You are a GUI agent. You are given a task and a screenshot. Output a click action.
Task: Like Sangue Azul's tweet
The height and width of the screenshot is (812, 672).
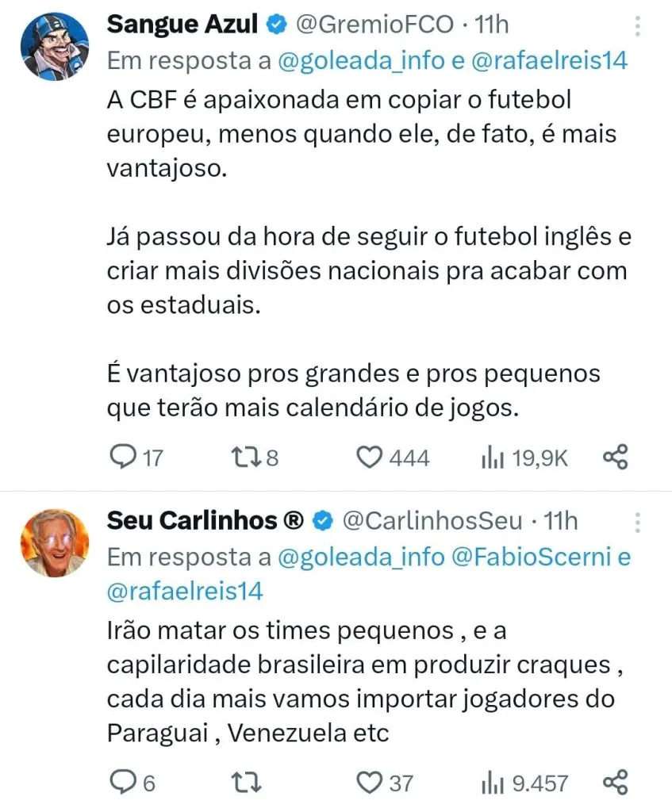click(368, 457)
